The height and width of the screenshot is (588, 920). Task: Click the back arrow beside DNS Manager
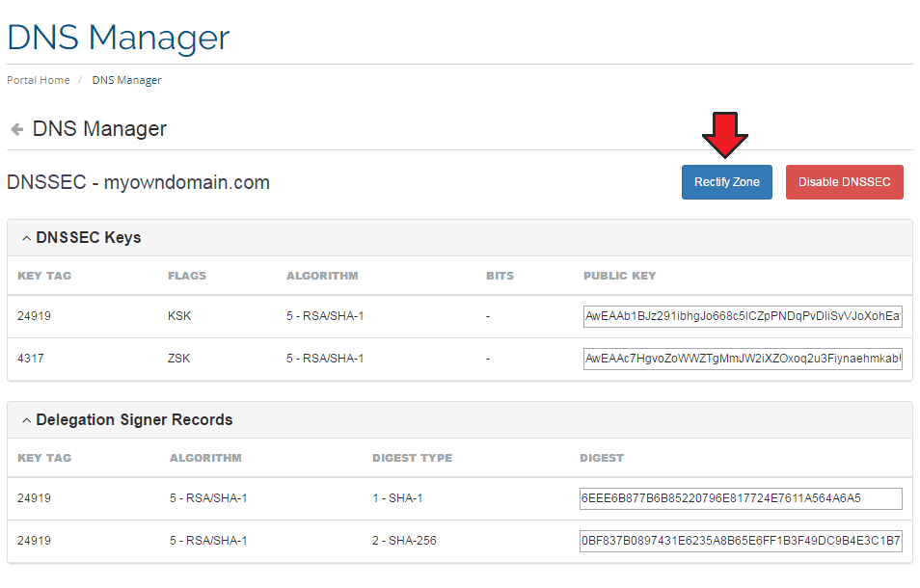coord(16,129)
